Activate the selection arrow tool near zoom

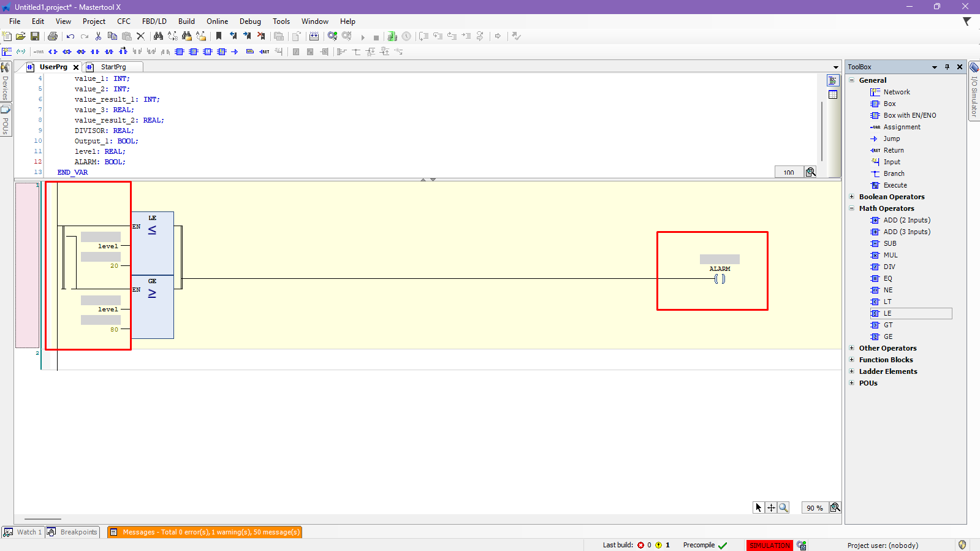[759, 507]
